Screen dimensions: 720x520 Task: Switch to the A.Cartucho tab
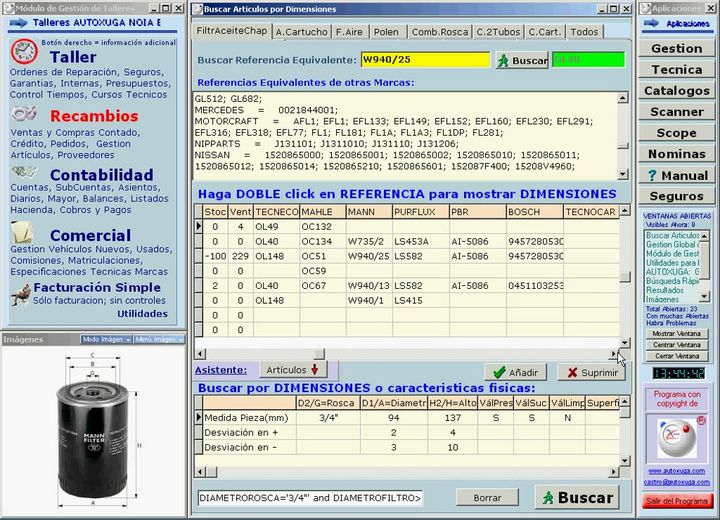pos(302,32)
